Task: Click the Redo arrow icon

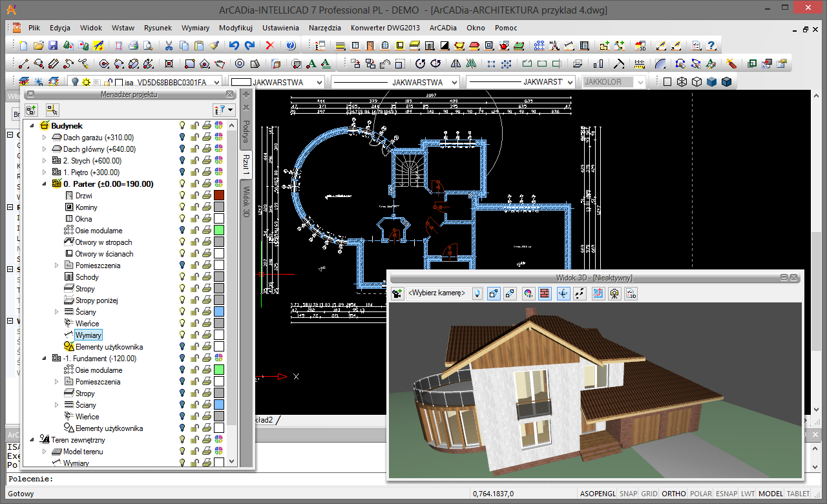Action: pos(249,46)
